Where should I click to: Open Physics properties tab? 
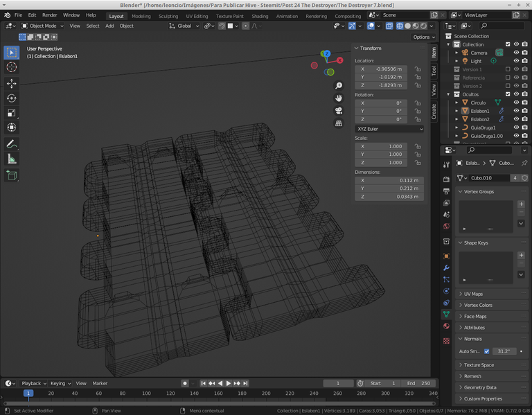[x=446, y=291]
